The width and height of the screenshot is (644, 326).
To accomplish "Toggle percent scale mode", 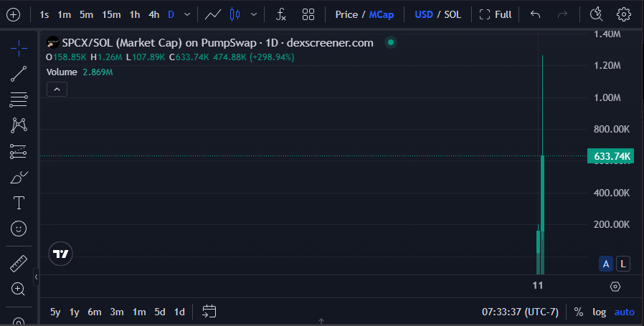I will pyautogui.click(x=579, y=312).
